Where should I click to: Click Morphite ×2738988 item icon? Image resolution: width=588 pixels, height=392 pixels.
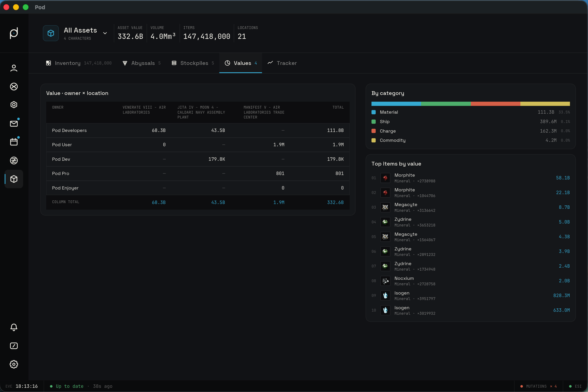[x=385, y=178]
